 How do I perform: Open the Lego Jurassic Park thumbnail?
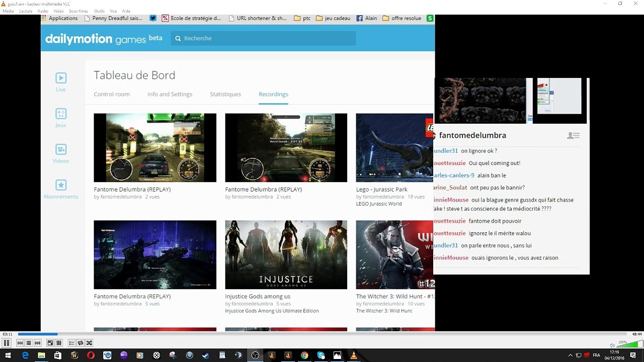click(x=395, y=148)
